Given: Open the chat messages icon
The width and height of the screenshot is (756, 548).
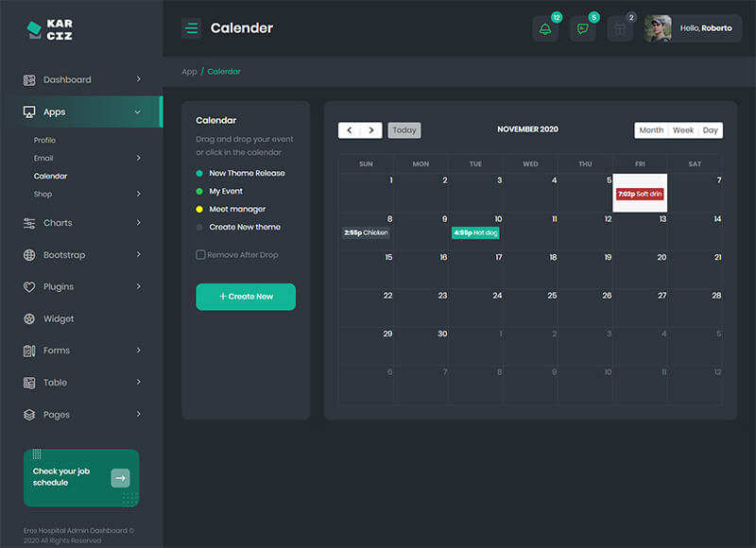Looking at the screenshot, I should click(x=582, y=28).
